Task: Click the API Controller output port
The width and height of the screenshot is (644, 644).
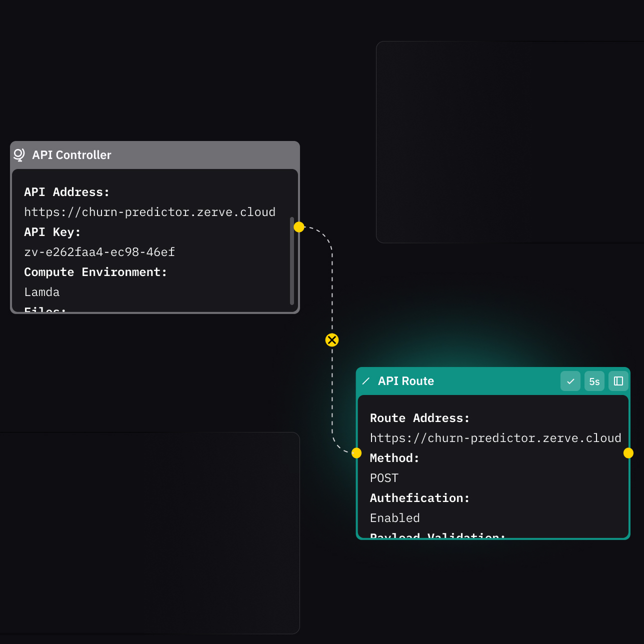Action: (x=299, y=227)
